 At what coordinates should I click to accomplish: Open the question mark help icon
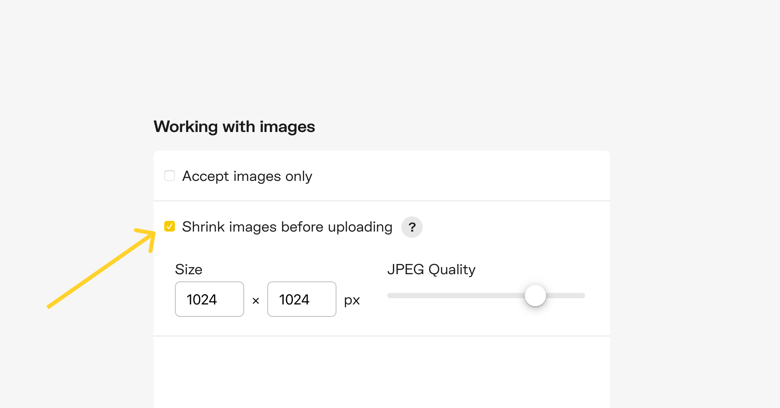click(412, 227)
